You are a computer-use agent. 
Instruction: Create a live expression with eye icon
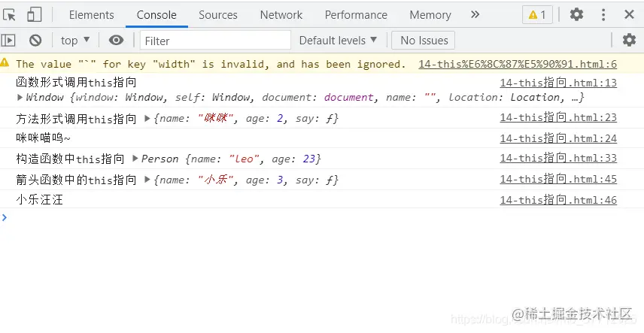[116, 41]
